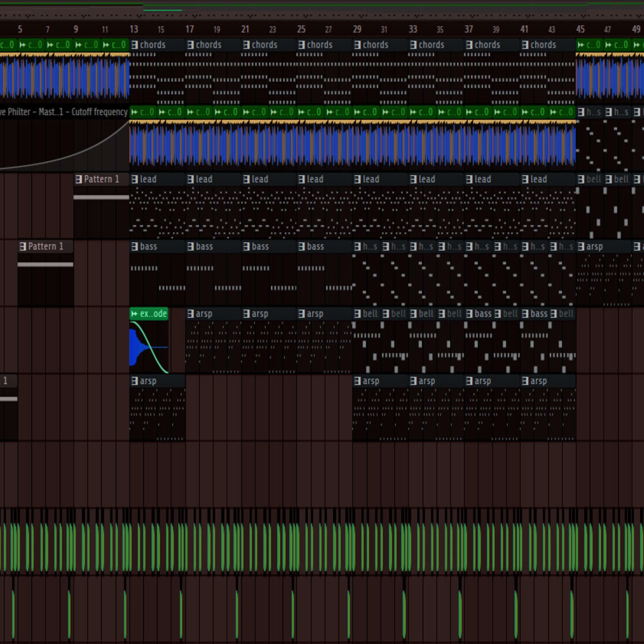Click the horizontal scrollbar above the bar ruler
This screenshot has height=644, width=644.
(x=322, y=10)
